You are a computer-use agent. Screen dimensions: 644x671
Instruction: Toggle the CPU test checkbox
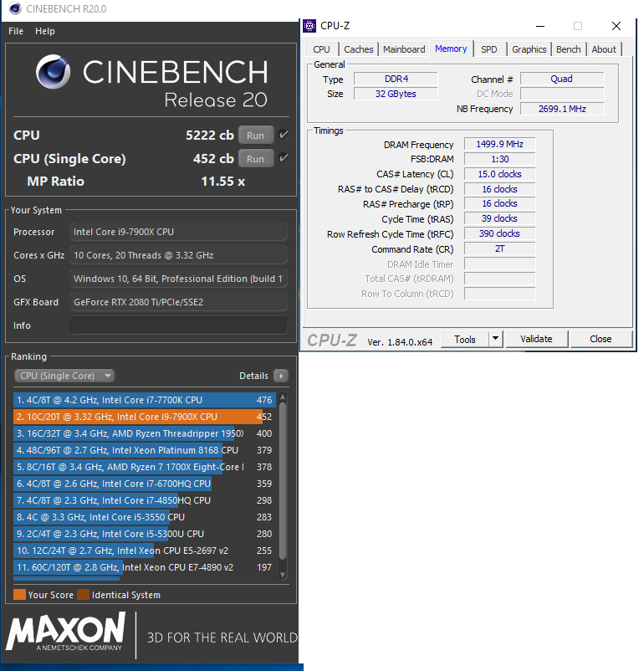[284, 135]
